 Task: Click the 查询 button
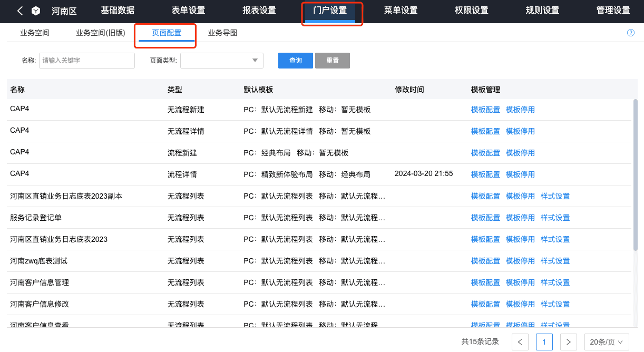coord(296,61)
